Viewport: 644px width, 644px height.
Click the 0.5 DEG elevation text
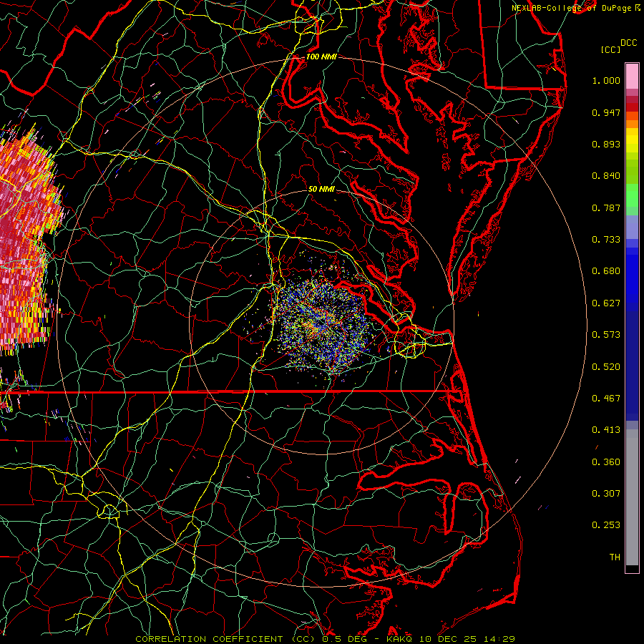point(345,639)
